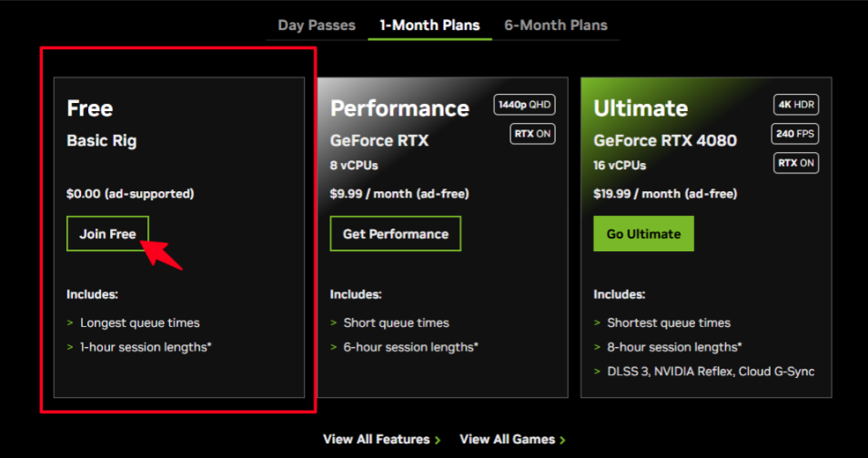Click the 16 vCPUs text
The width and height of the screenshot is (868, 458).
(620, 165)
